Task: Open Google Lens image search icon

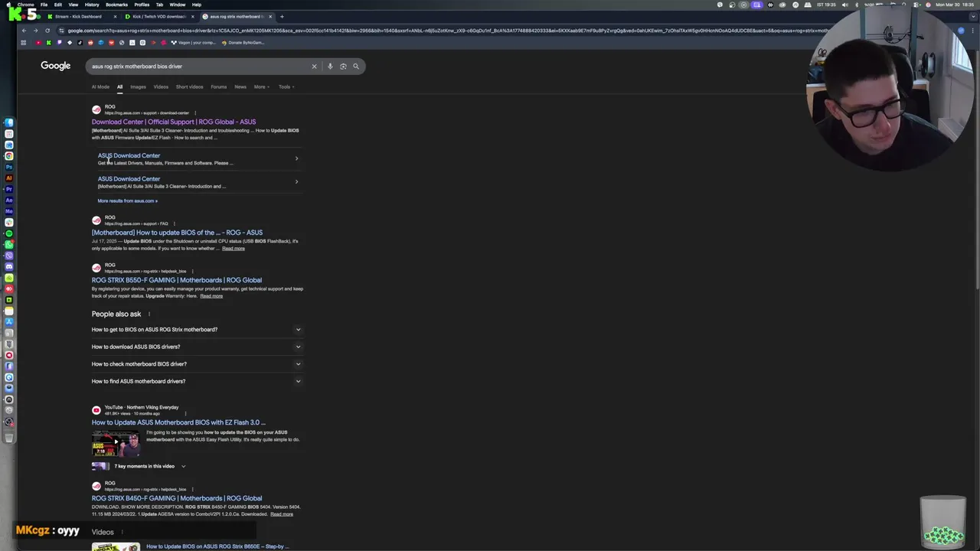Action: pyautogui.click(x=343, y=67)
